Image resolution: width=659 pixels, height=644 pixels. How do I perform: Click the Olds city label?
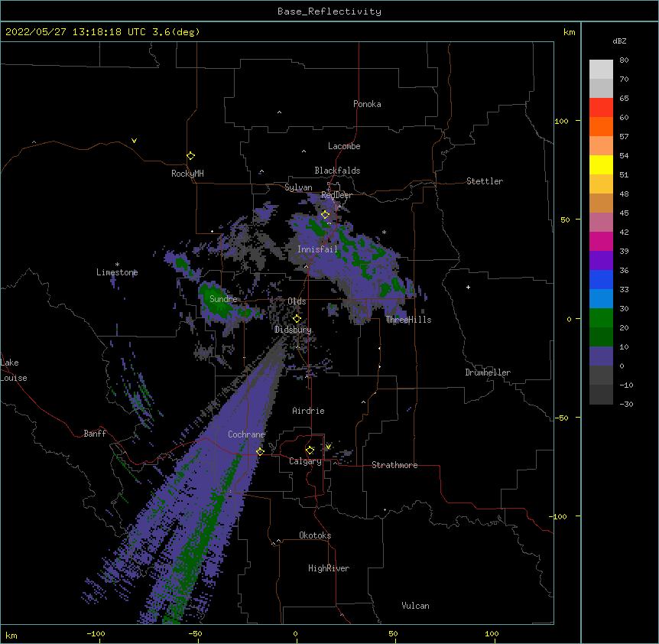click(297, 301)
